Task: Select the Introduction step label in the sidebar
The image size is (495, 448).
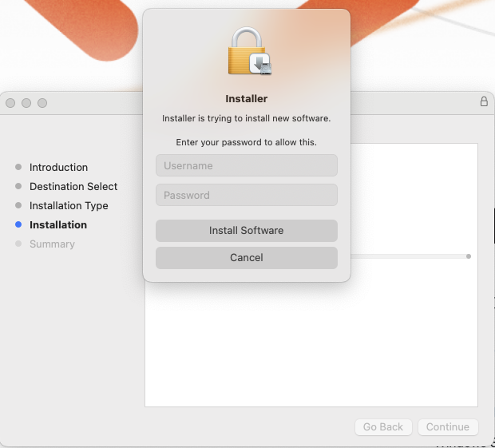Action: pos(58,168)
